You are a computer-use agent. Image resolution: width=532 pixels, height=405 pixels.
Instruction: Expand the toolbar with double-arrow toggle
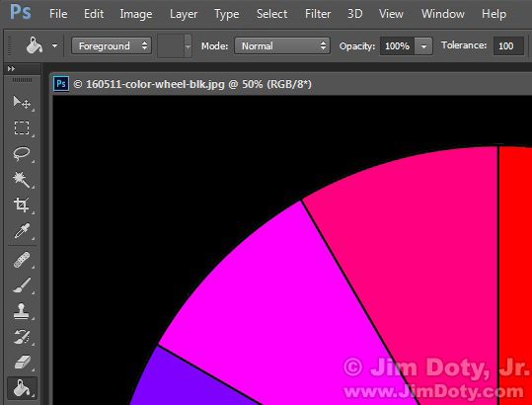(11, 69)
